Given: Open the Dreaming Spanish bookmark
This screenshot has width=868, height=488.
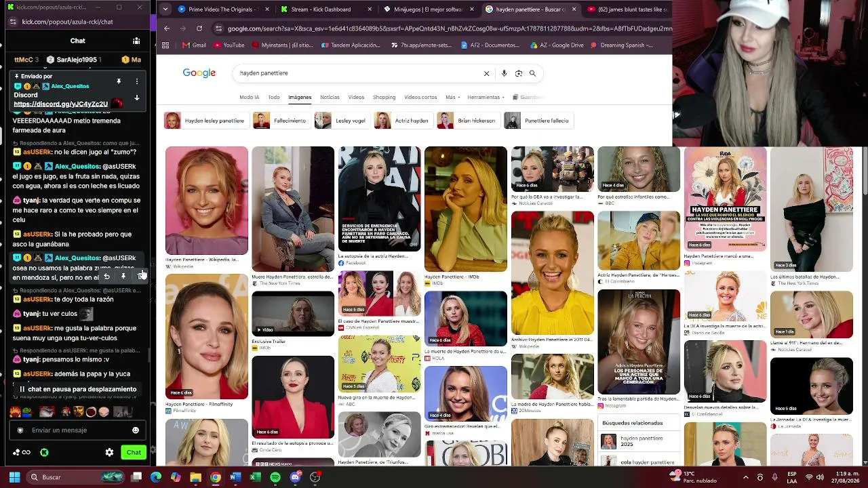Looking at the screenshot, I should click(x=621, y=45).
